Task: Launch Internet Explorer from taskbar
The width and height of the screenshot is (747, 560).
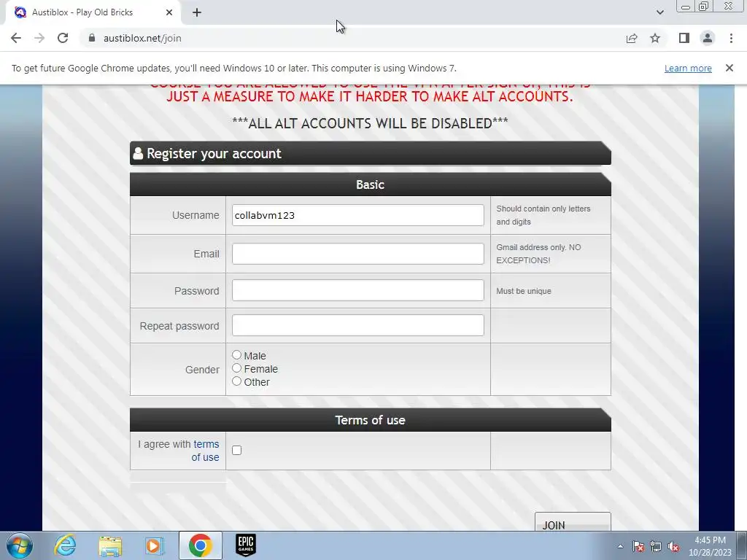Action: [x=64, y=545]
